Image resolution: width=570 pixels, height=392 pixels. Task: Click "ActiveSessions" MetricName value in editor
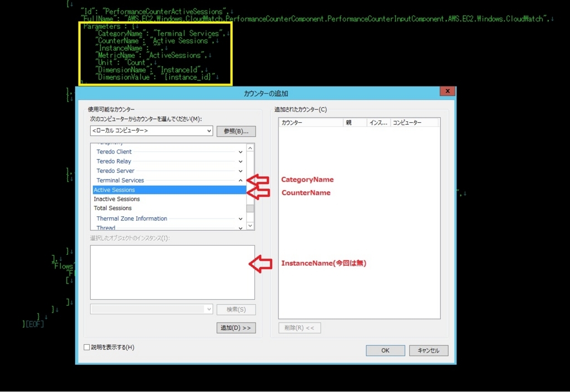click(x=175, y=55)
